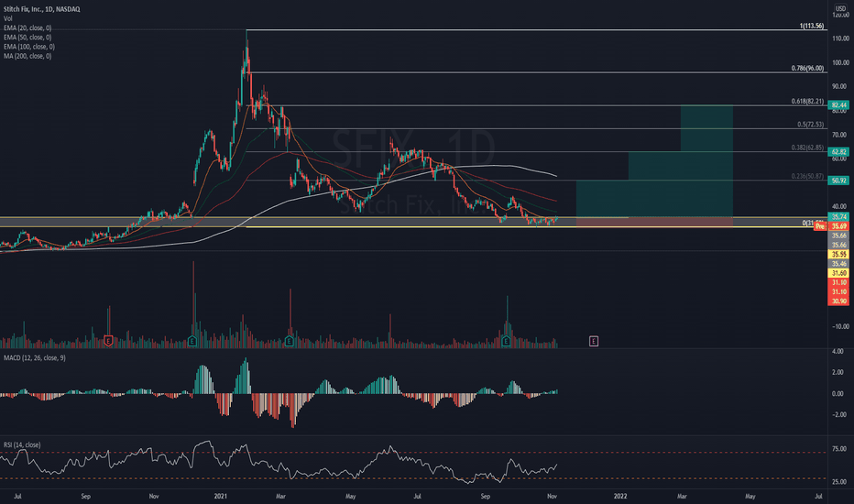Click the 2022 time axis label

[620, 497]
